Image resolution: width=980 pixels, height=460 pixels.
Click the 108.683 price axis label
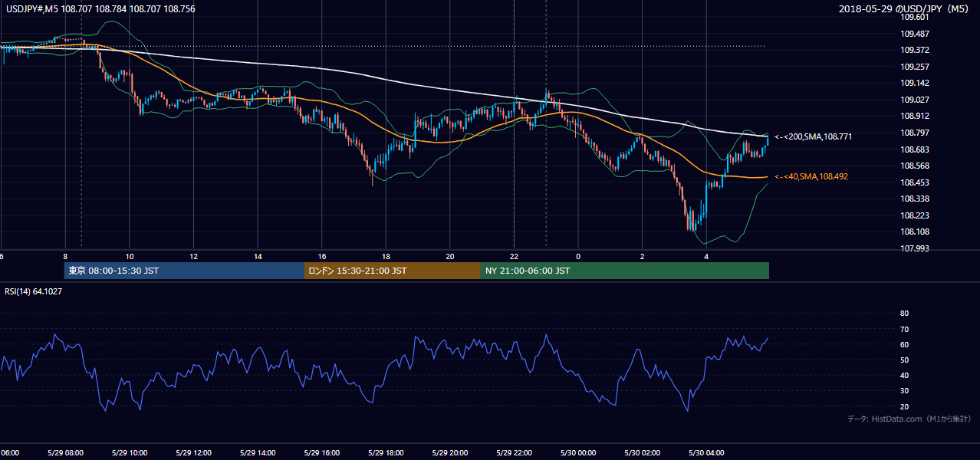(914, 149)
